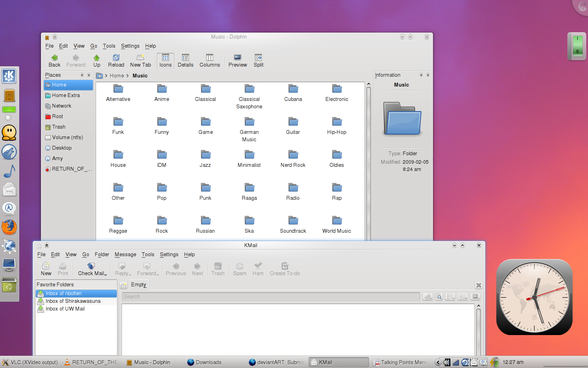Expand the breadcrumb arrow before Home
This screenshot has height=368, width=588.
pos(106,76)
